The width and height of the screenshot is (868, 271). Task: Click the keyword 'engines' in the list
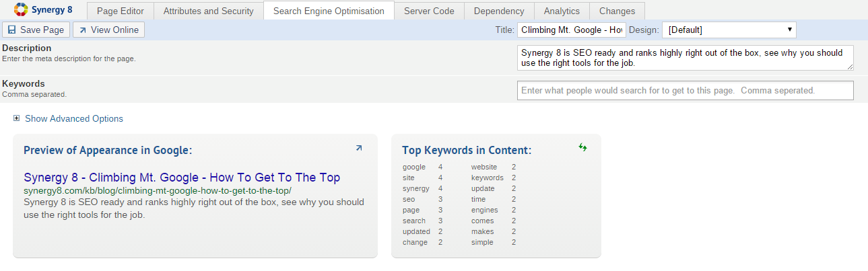pos(485,210)
